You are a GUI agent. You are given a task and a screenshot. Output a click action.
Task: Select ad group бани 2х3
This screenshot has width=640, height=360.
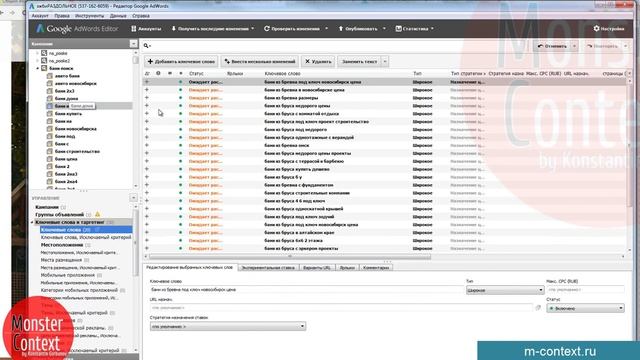click(64, 91)
